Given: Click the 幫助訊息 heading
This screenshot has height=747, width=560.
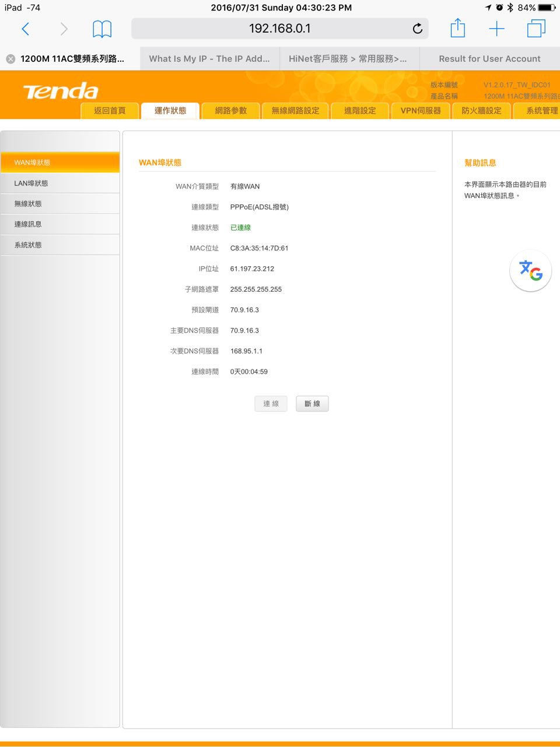Looking at the screenshot, I should [480, 163].
